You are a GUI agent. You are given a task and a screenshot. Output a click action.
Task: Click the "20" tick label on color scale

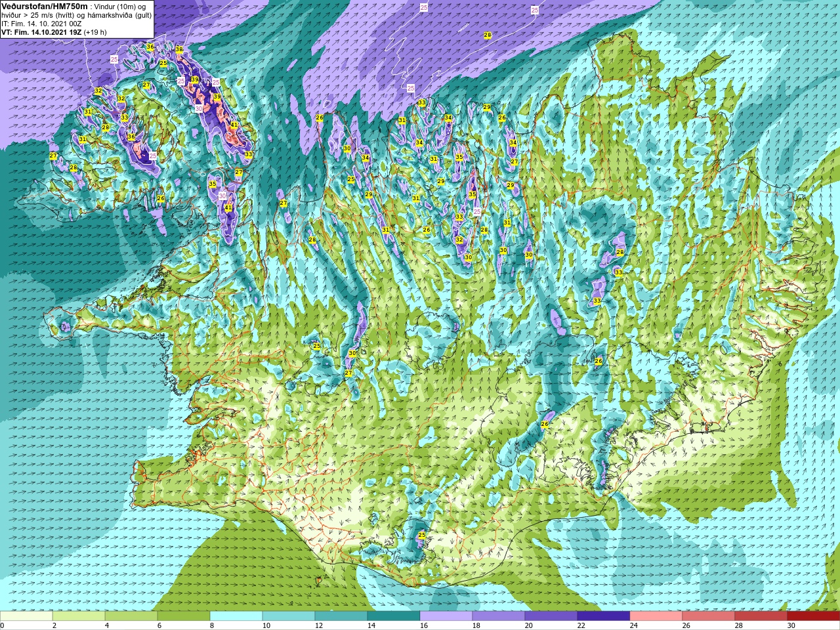[x=529, y=625]
